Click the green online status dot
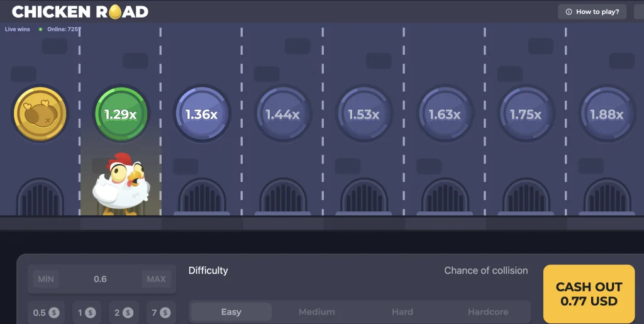 click(40, 30)
